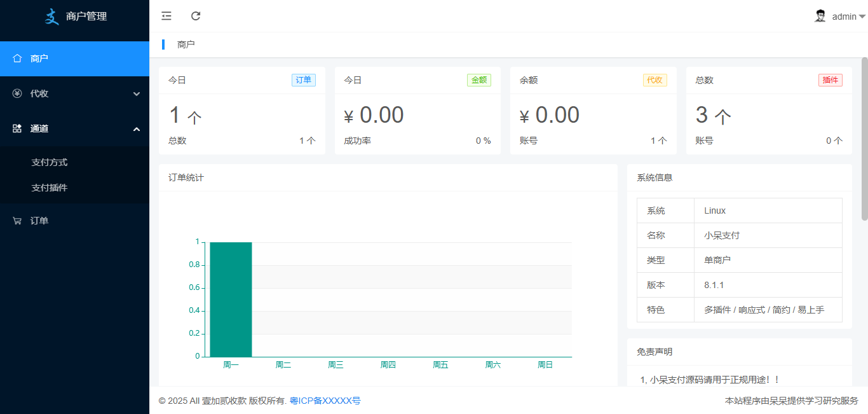Select the 商户 home icon in sidebar

coord(17,58)
